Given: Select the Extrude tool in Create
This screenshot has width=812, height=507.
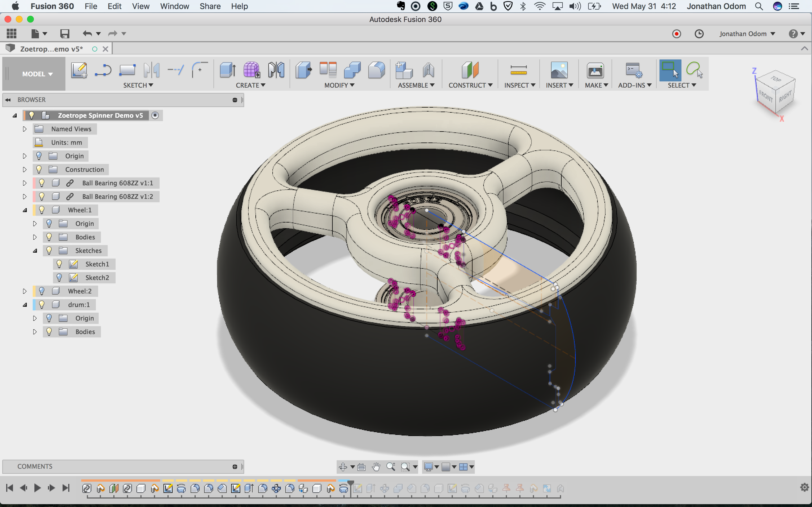Looking at the screenshot, I should (228, 70).
